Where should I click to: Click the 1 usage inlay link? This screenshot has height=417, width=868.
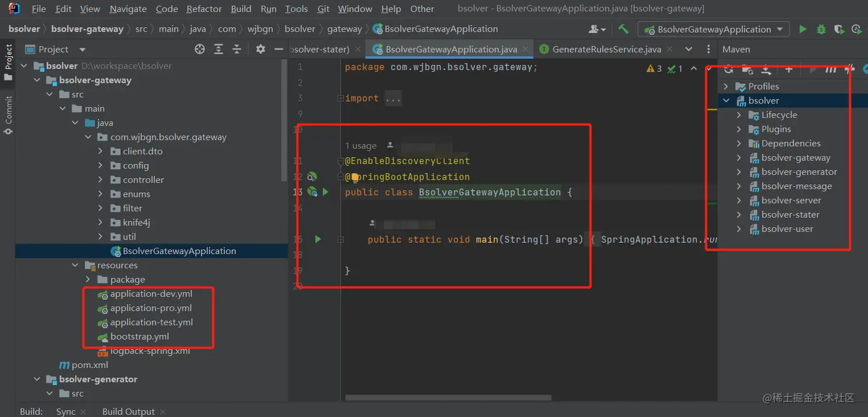(x=361, y=145)
